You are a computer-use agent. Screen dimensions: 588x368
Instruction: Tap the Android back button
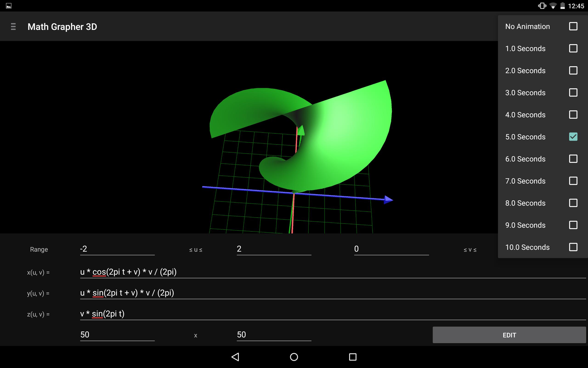pos(235,357)
